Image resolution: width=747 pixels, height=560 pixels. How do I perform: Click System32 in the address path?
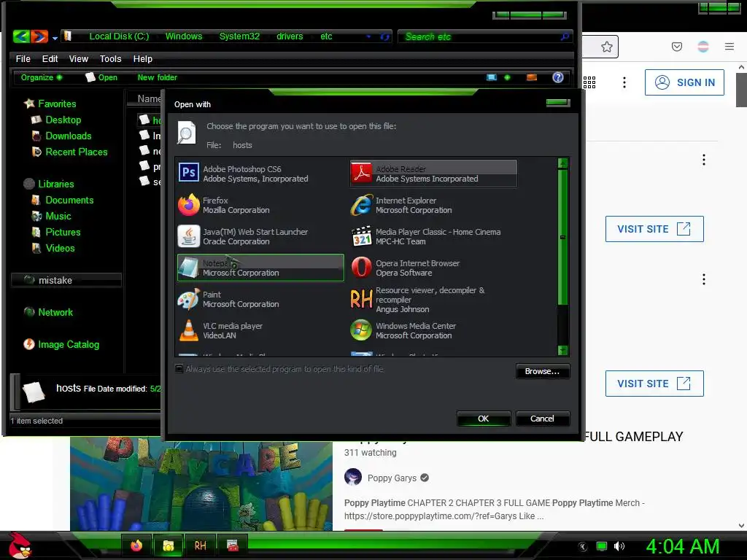239,36
